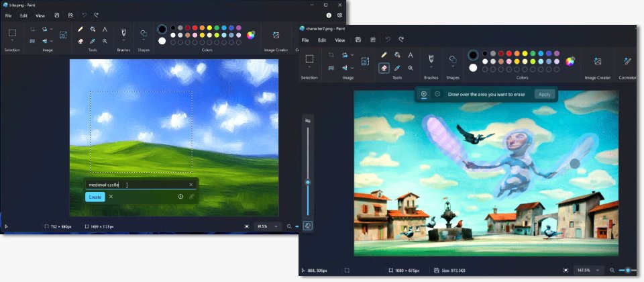Screen dimensions: 644x282
Task: Click zoom slider handle in character7.png status bar
Action: coord(628,271)
